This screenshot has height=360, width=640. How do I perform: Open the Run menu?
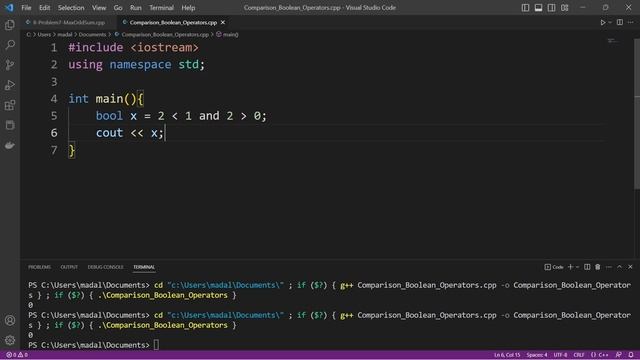[136, 8]
